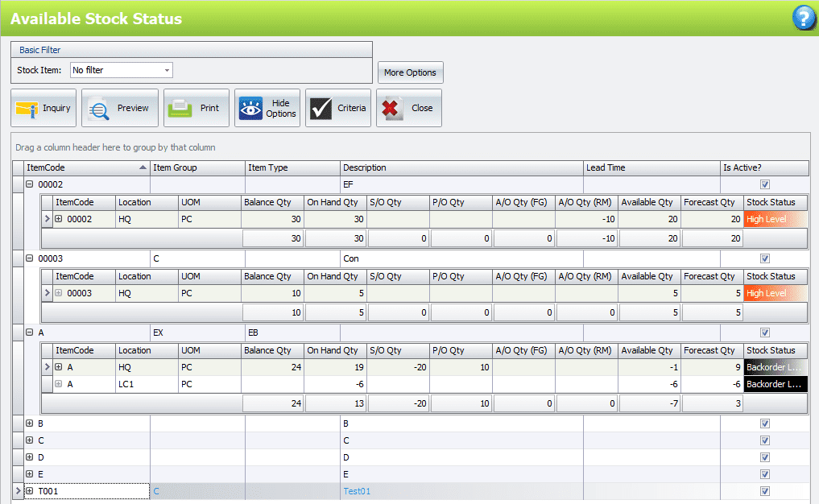This screenshot has height=504, width=819.
Task: Click the orange High Level status for 00002
Action: click(x=774, y=219)
